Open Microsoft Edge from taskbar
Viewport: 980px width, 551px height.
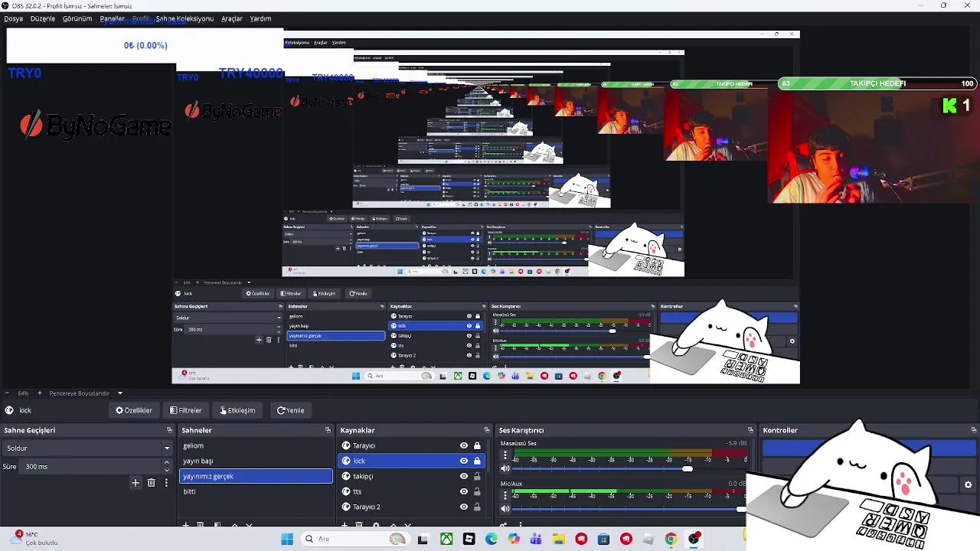tap(492, 539)
